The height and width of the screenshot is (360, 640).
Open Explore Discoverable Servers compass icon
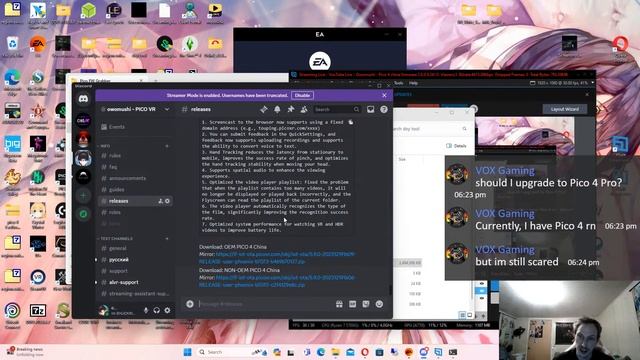(83, 214)
